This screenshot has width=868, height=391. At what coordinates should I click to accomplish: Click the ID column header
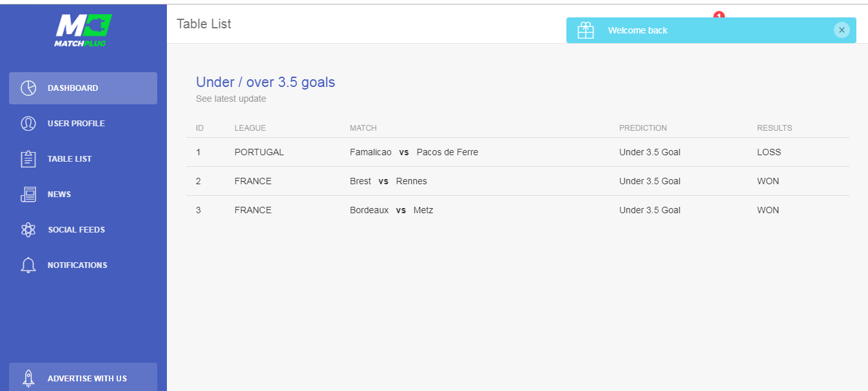[200, 128]
